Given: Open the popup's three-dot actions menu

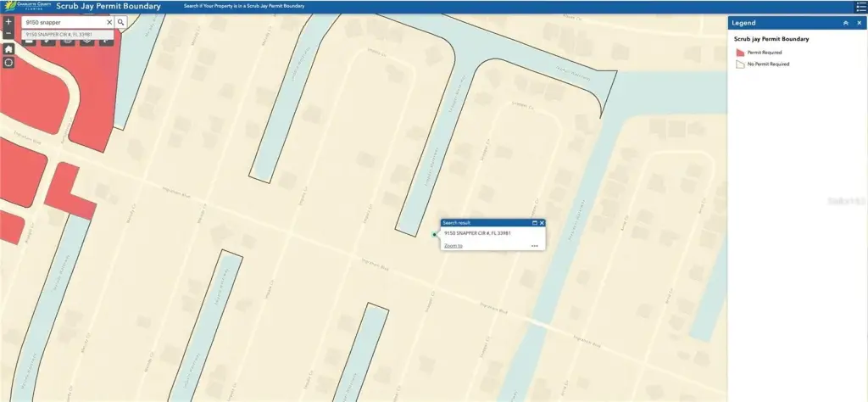Looking at the screenshot, I should pyautogui.click(x=534, y=246).
